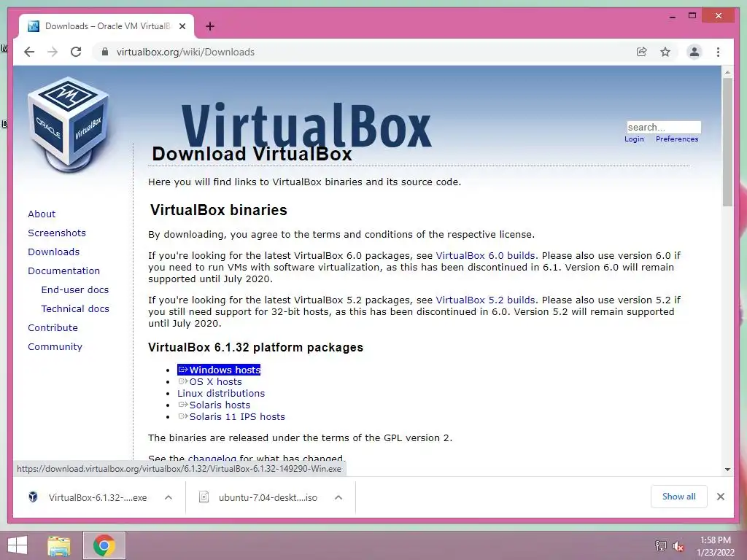Reload the VirtualBox downloads page
Viewport: 747px width, 560px height.
click(76, 52)
